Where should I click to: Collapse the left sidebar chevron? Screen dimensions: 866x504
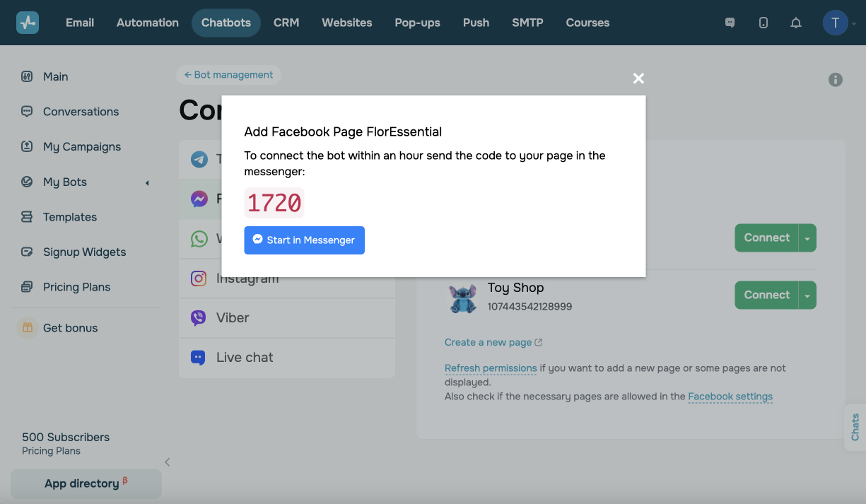(x=168, y=462)
